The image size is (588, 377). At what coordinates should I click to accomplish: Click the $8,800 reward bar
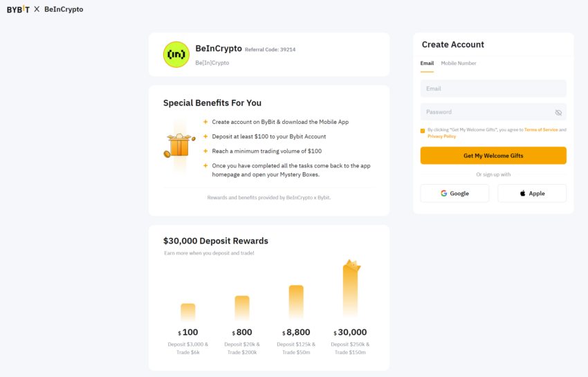(296, 302)
